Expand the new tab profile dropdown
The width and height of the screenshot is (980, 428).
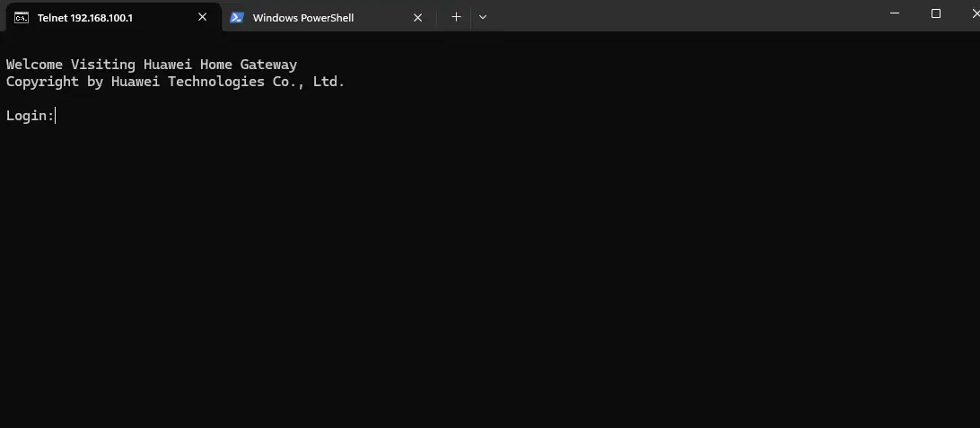pyautogui.click(x=483, y=17)
